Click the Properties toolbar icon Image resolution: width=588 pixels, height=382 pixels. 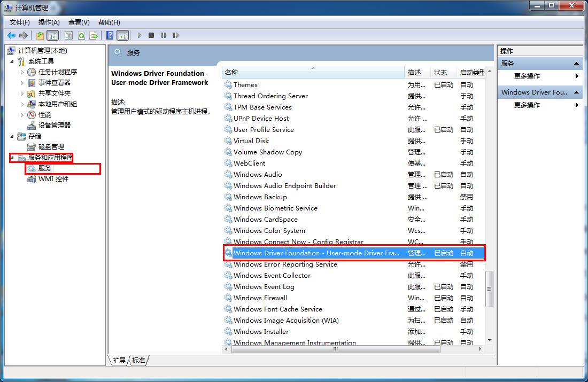[69, 35]
